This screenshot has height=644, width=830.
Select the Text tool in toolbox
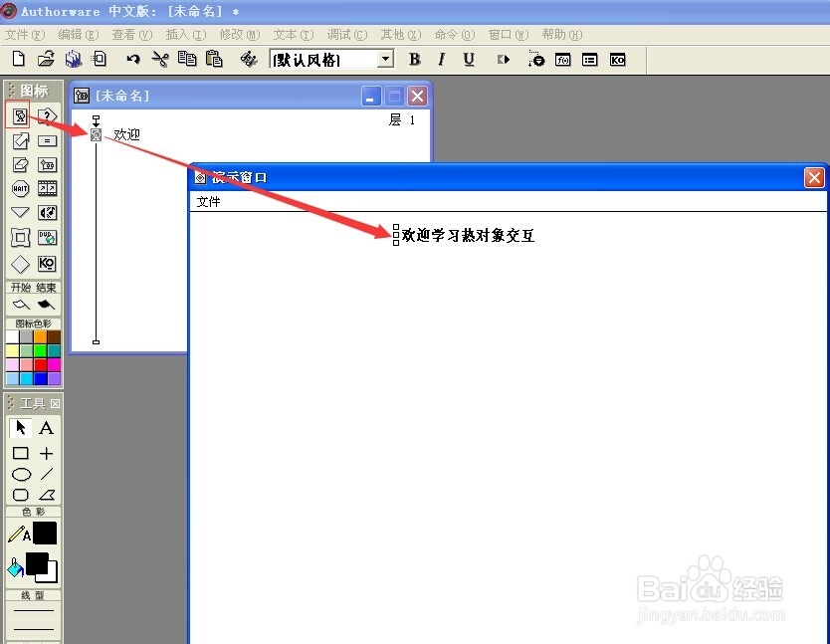pyautogui.click(x=46, y=428)
